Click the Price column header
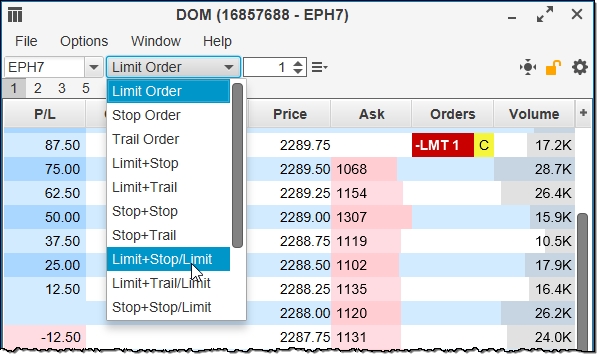 (290, 114)
